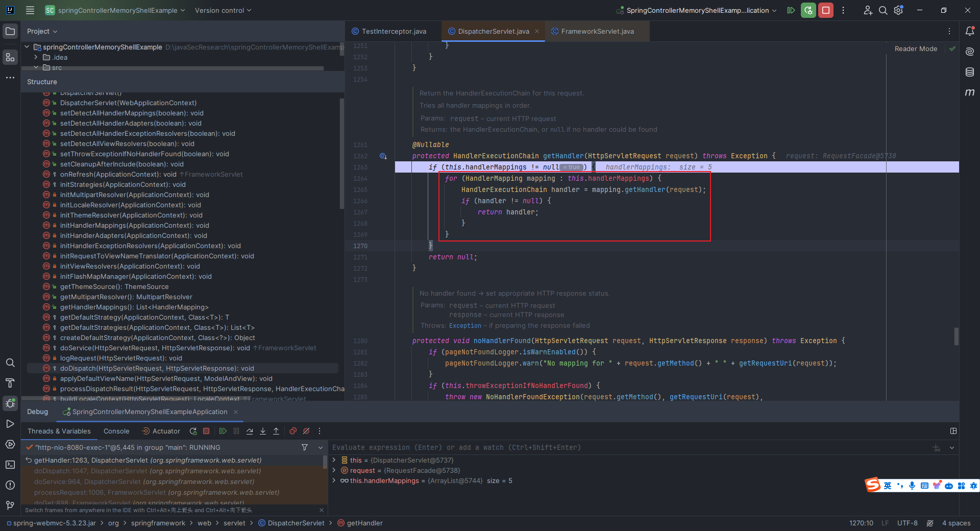The image size is (980, 531).
Task: Click Step Out in debug toolbar
Action: pyautogui.click(x=276, y=431)
